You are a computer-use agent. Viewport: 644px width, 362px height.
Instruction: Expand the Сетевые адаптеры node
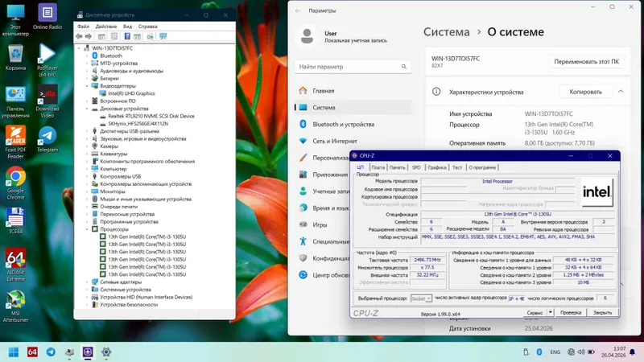[x=87, y=282]
